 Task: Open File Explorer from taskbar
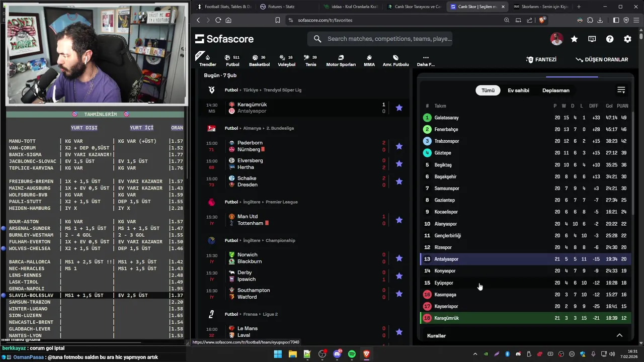pos(292,354)
